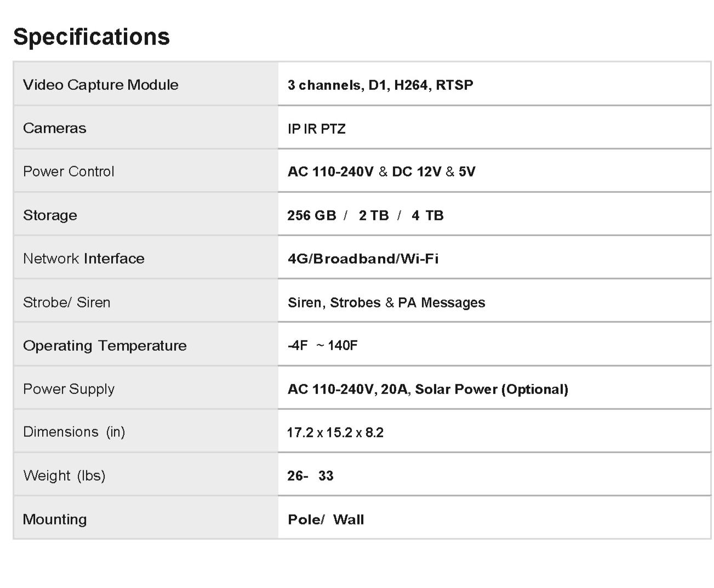Click the Specifications heading

(92, 37)
